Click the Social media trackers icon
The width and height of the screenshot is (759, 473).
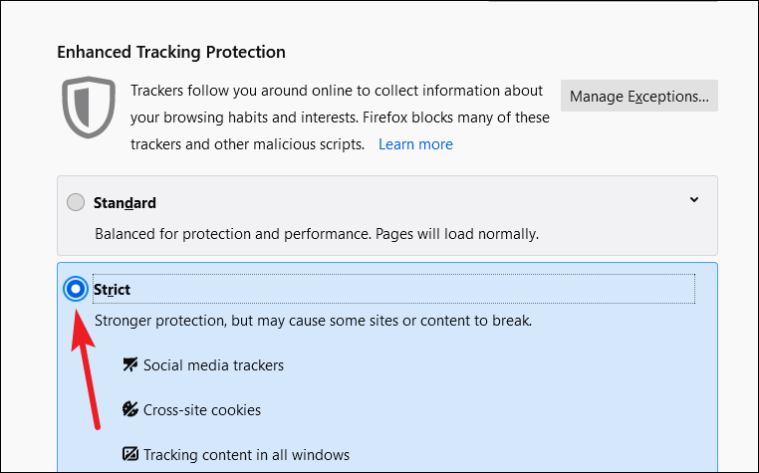point(130,365)
